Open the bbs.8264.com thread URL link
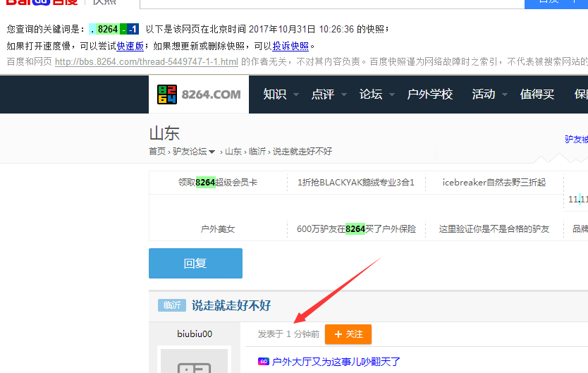This screenshot has height=373, width=588. [147, 61]
